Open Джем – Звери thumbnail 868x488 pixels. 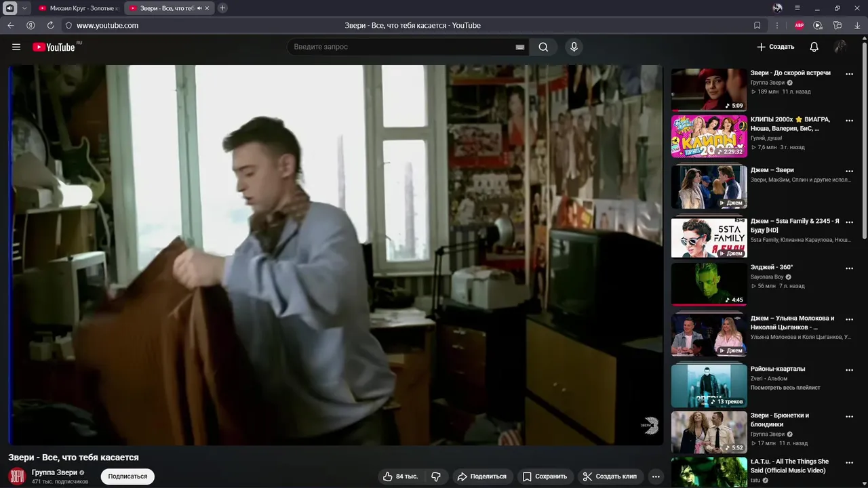[x=709, y=187]
